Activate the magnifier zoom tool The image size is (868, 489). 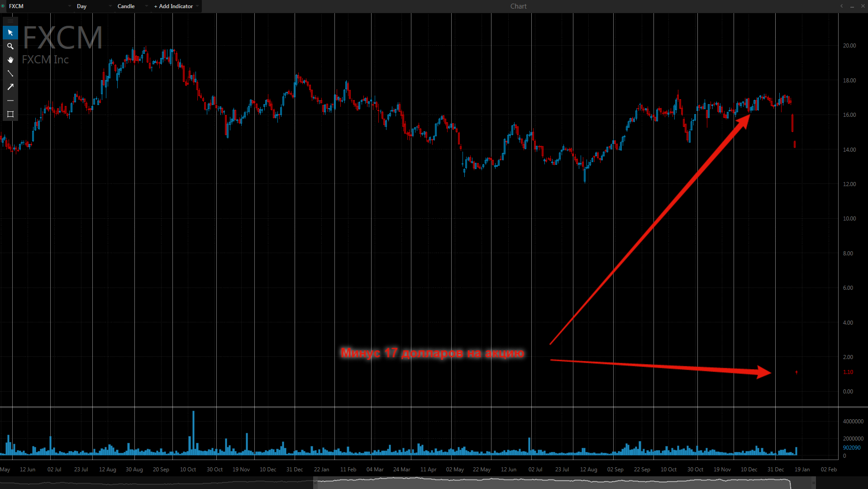pyautogui.click(x=10, y=46)
